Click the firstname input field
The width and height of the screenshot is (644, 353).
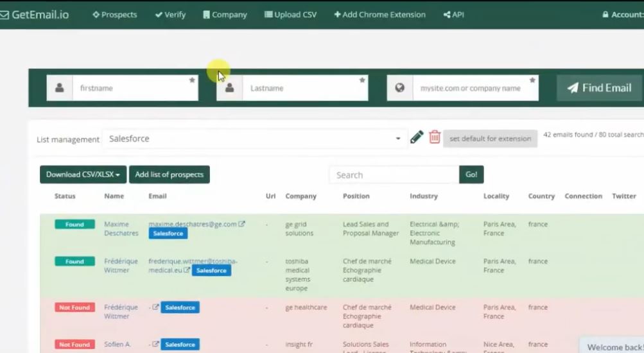135,88
